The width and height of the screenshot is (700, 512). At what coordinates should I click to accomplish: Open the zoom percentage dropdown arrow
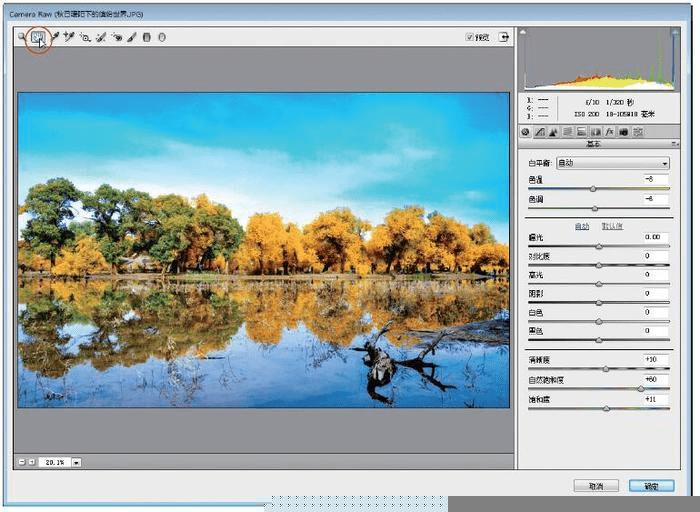pyautogui.click(x=77, y=462)
